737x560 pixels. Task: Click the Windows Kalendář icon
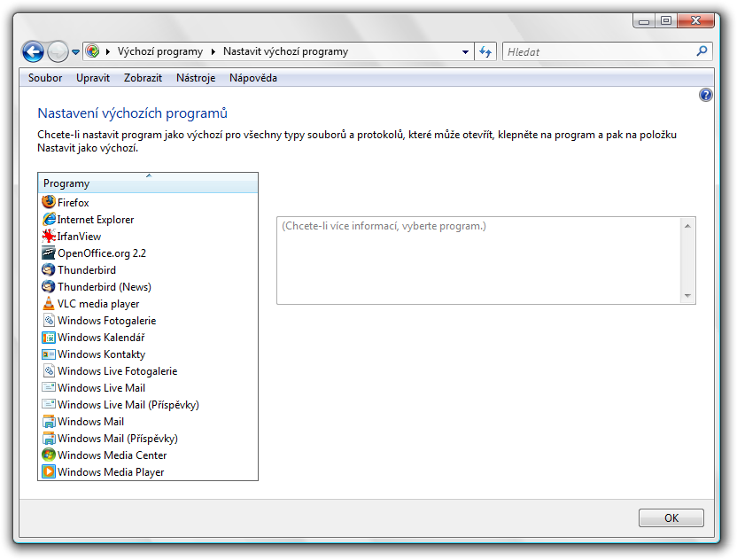click(x=49, y=337)
